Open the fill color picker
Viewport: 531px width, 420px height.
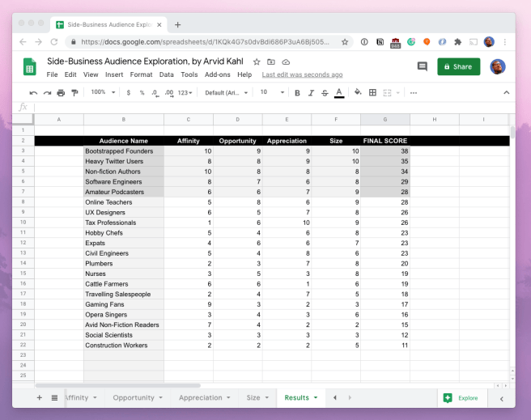tap(358, 92)
